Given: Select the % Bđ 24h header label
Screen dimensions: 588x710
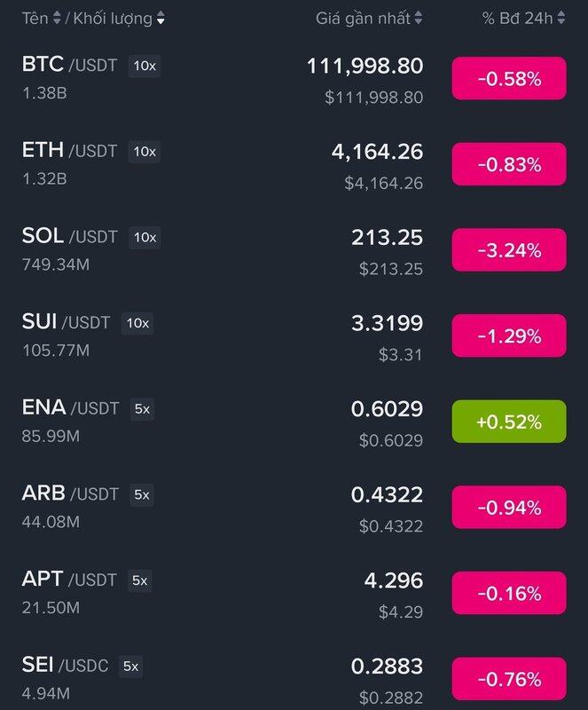Looking at the screenshot, I should [517, 18].
